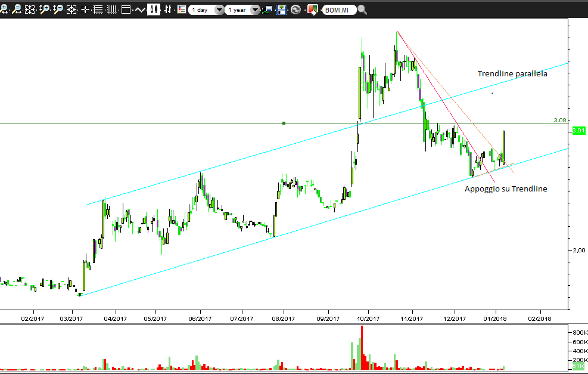Click the horizontal zoom-in magnifier icon
The width and height of the screenshot is (588, 374).
[4, 10]
